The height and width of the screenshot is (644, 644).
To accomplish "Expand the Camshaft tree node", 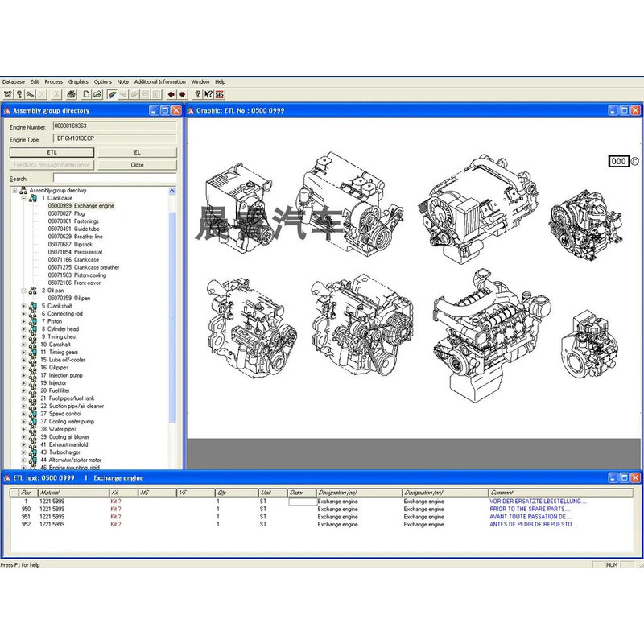I will [24, 345].
